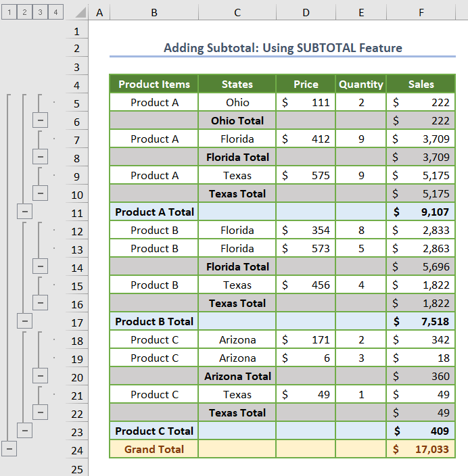Select the Quantity header cell
The height and width of the screenshot is (476, 468).
360,85
